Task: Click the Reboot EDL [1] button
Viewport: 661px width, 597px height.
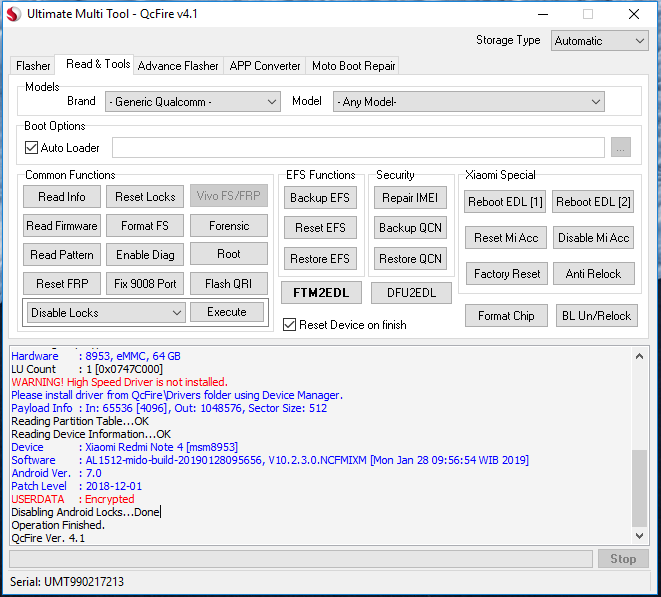Action: [x=505, y=202]
